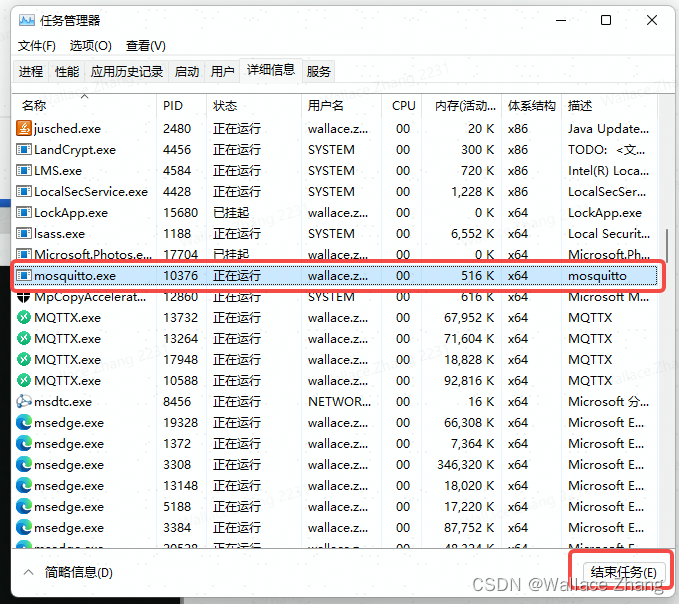Sort by the 体系结构 column header

[x=531, y=105]
